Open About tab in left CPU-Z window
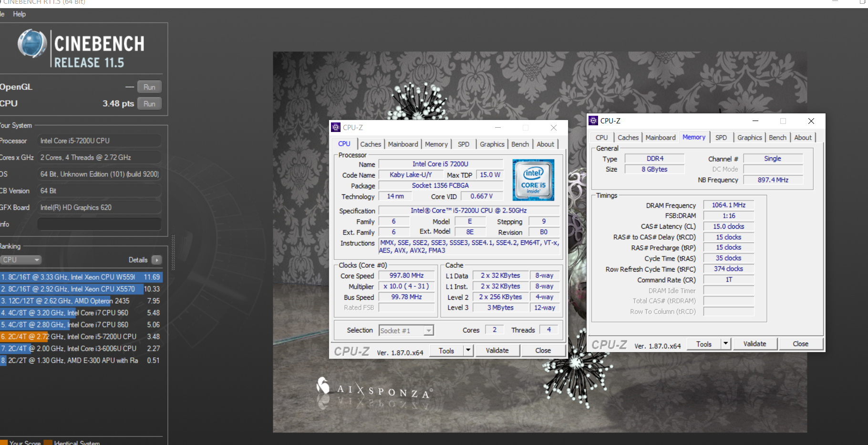This screenshot has width=868, height=445. click(x=546, y=144)
